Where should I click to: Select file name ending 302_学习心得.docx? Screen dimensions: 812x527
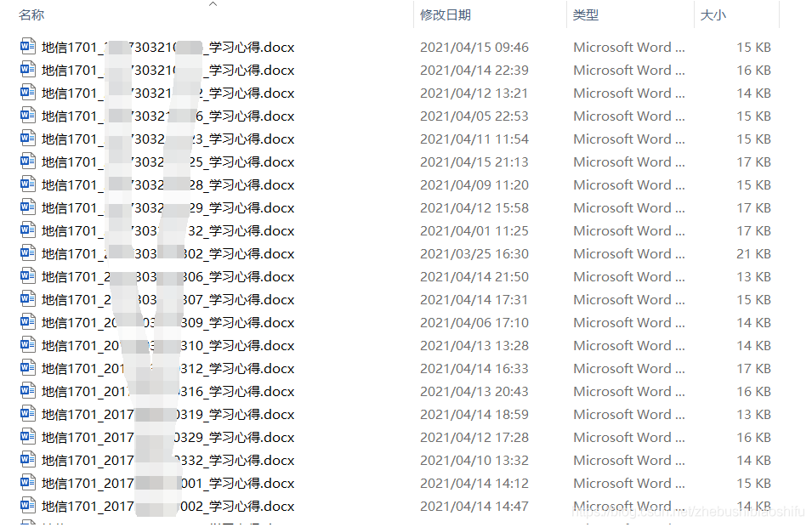tap(168, 253)
